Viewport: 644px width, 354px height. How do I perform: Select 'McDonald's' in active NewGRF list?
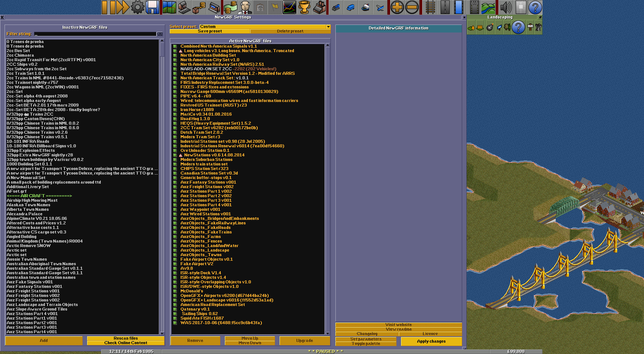pyautogui.click(x=248, y=291)
